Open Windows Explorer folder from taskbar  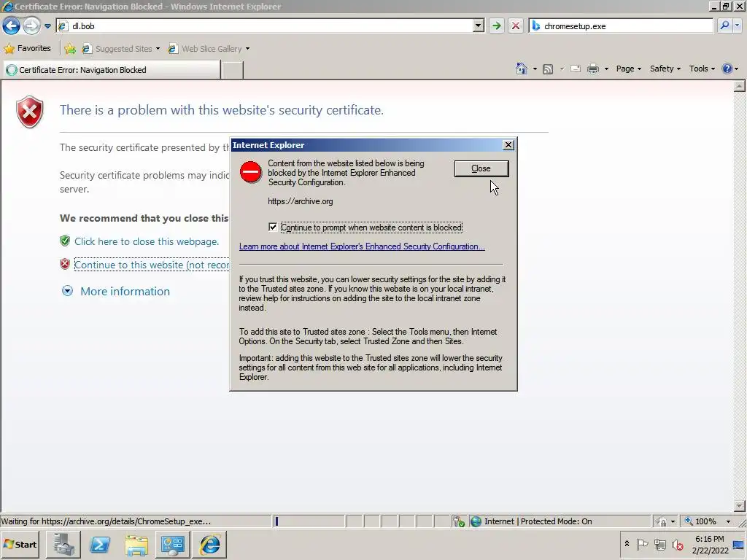[x=136, y=544]
